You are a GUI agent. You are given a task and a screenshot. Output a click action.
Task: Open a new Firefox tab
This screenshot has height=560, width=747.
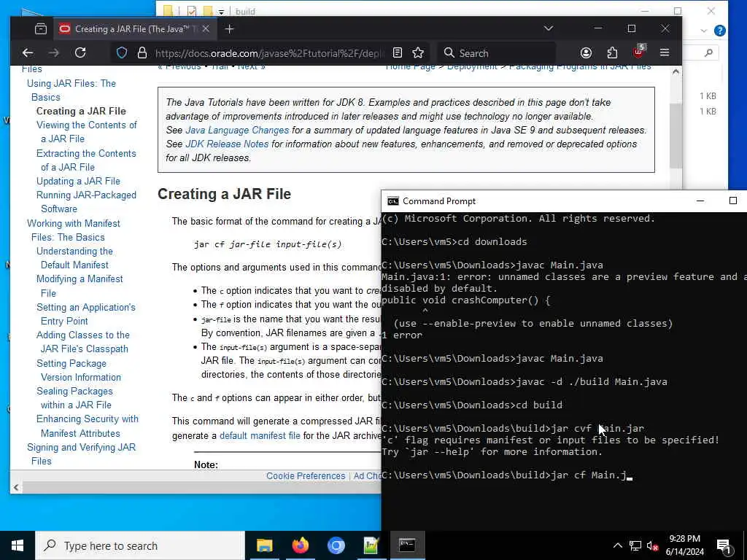click(229, 29)
